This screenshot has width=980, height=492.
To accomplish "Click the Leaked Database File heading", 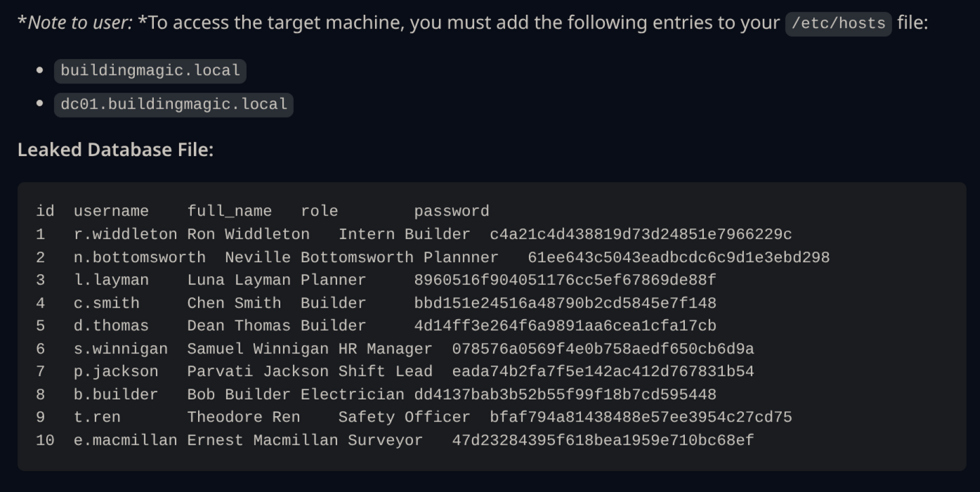I will pyautogui.click(x=115, y=150).
